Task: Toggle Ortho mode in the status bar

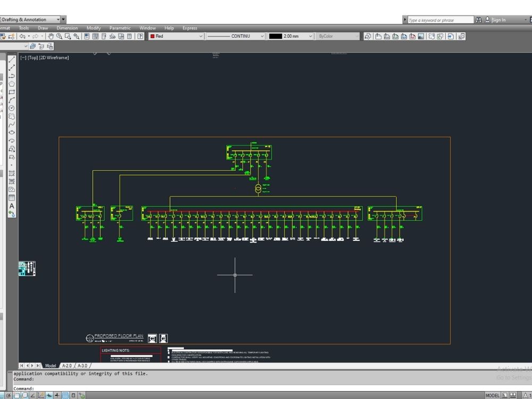Action: coord(32,395)
